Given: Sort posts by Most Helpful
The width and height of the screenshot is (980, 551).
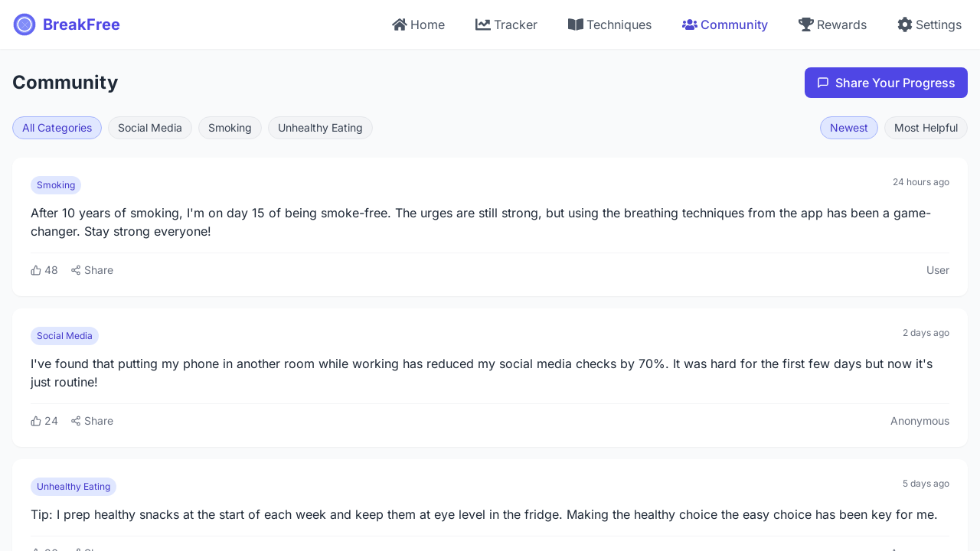Looking at the screenshot, I should (926, 128).
